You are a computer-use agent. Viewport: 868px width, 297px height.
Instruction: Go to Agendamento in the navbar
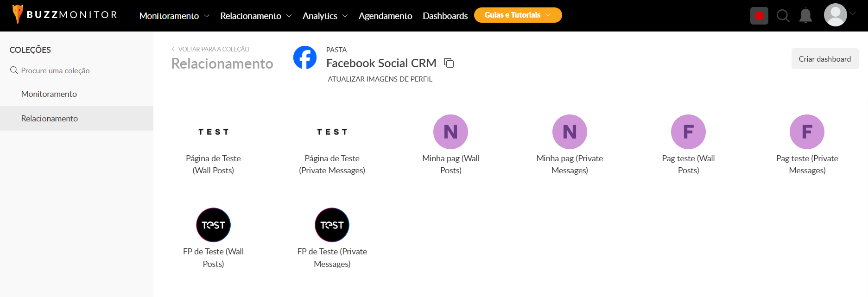coord(385,16)
